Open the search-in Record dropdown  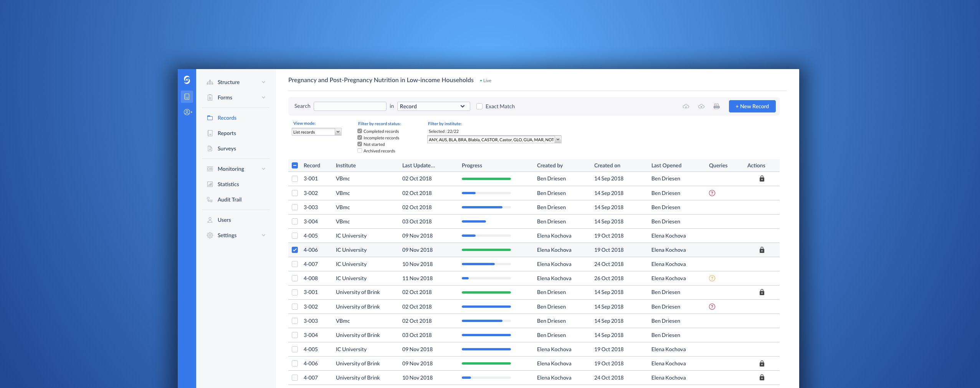point(433,106)
